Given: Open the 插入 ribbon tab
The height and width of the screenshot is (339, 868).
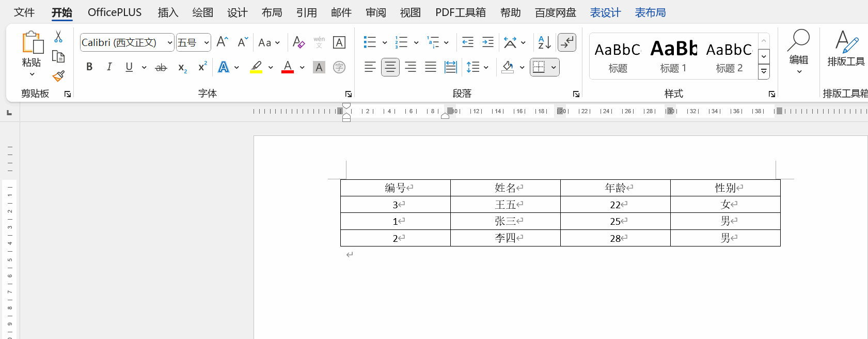Looking at the screenshot, I should point(168,12).
